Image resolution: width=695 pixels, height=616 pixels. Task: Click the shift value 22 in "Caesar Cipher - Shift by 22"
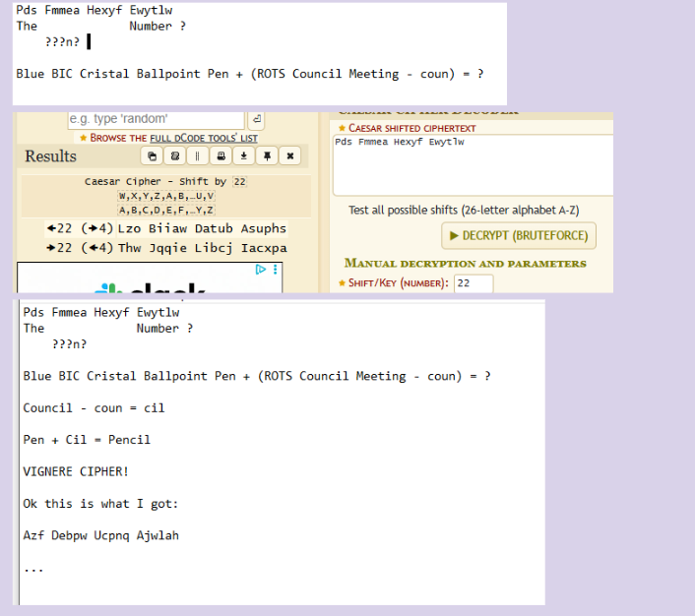tap(240, 182)
